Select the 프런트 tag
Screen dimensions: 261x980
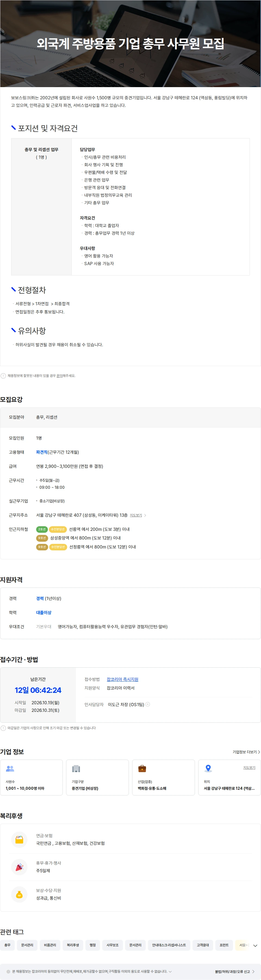(x=224, y=945)
